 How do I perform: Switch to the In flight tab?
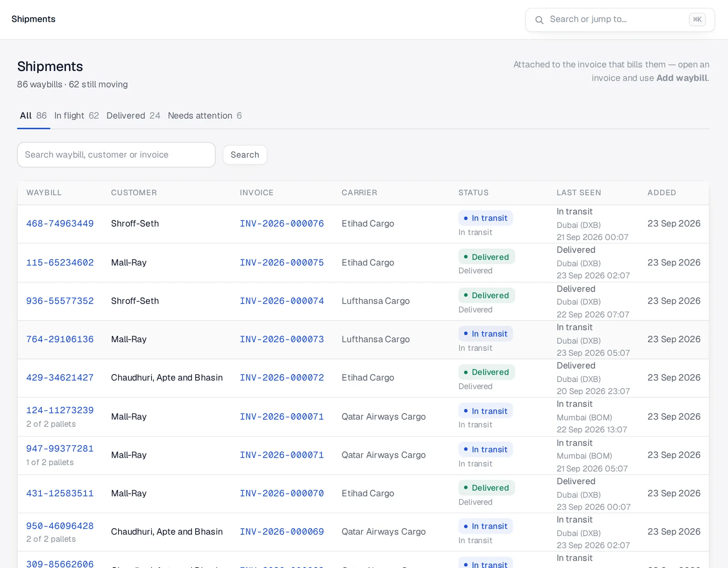(76, 116)
